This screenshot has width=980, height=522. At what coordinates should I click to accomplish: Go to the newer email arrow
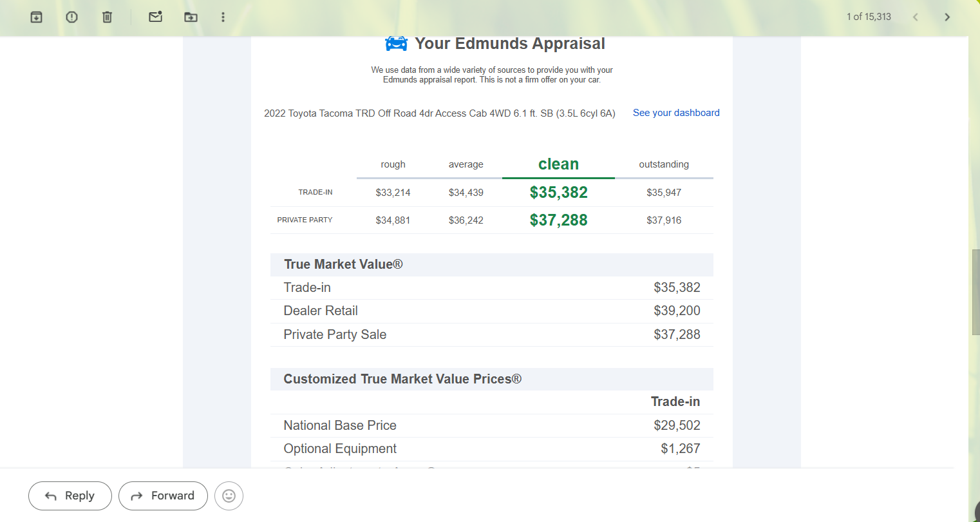click(915, 17)
